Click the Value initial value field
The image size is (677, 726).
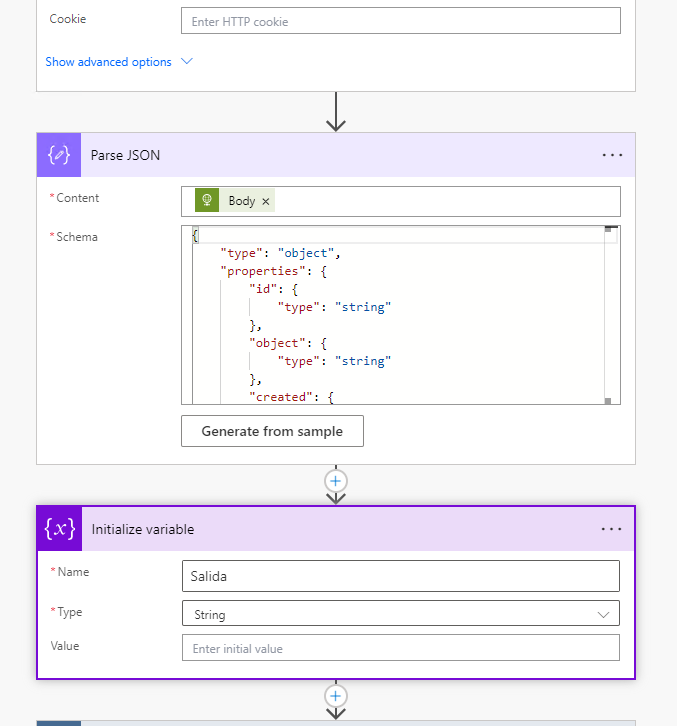click(400, 648)
